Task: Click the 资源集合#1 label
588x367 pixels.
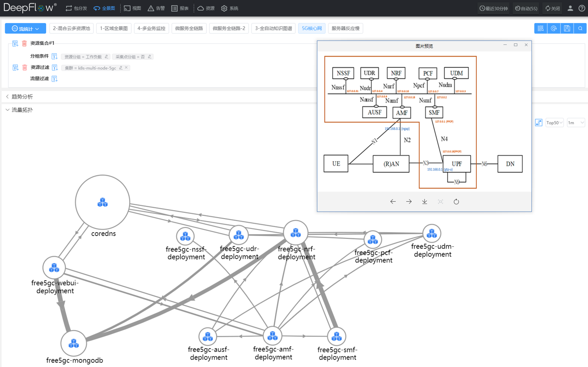Action: (x=42, y=43)
